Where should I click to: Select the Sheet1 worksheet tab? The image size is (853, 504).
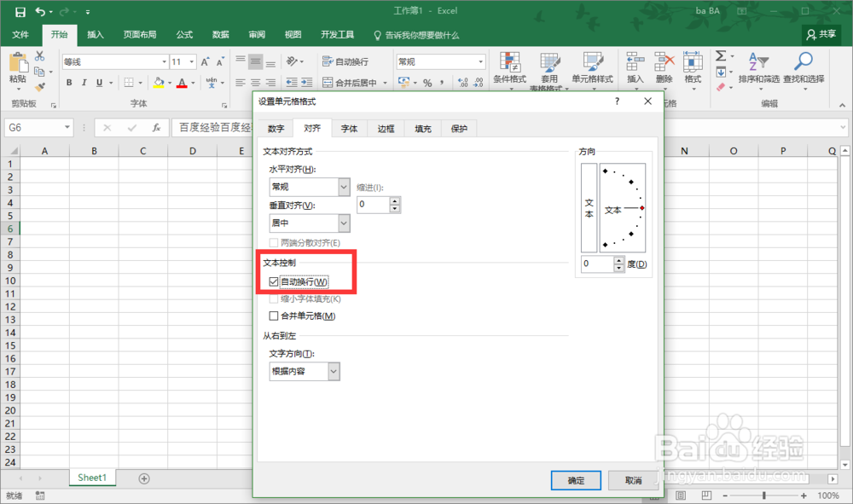92,478
